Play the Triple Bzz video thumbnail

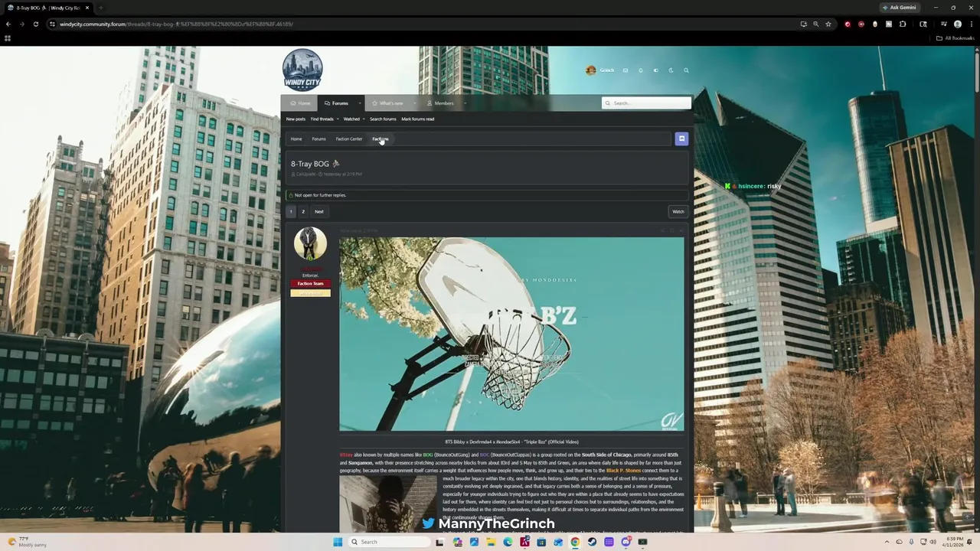click(x=511, y=334)
